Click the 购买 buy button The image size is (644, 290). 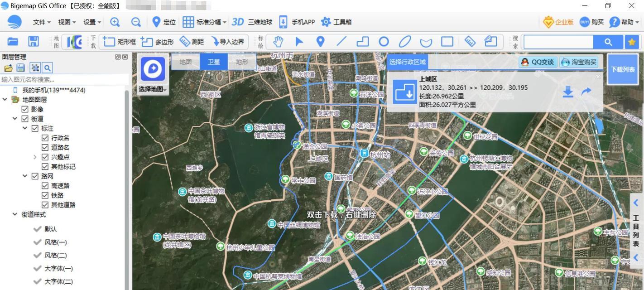click(591, 22)
